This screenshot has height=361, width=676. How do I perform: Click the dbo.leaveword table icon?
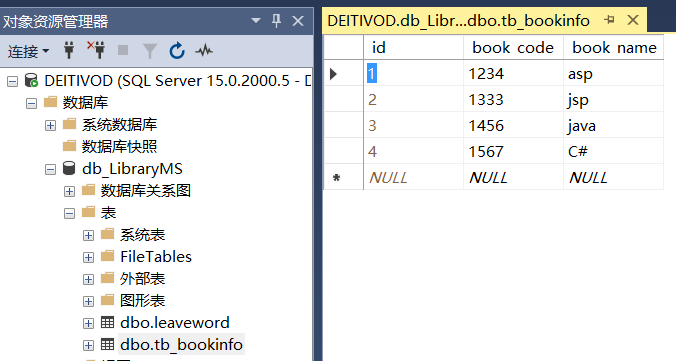107,322
